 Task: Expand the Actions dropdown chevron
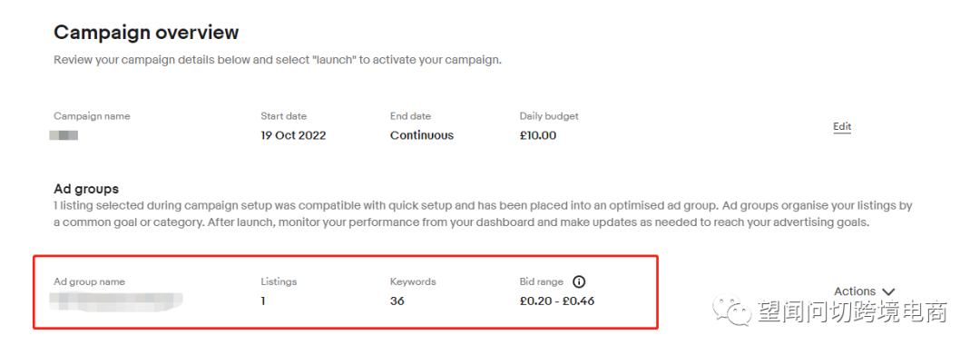click(x=888, y=291)
